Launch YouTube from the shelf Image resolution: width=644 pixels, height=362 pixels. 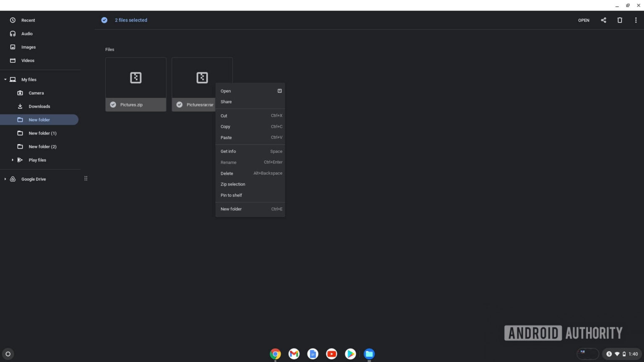coord(331,354)
